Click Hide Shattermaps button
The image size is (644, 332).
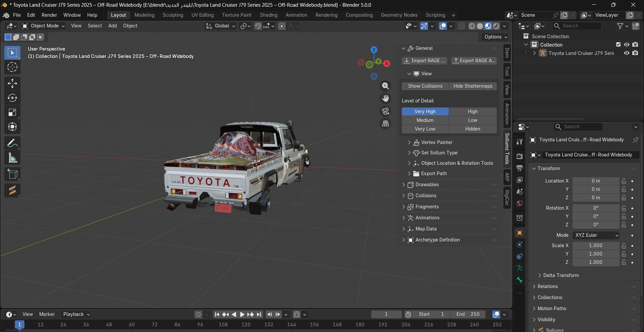(x=473, y=86)
